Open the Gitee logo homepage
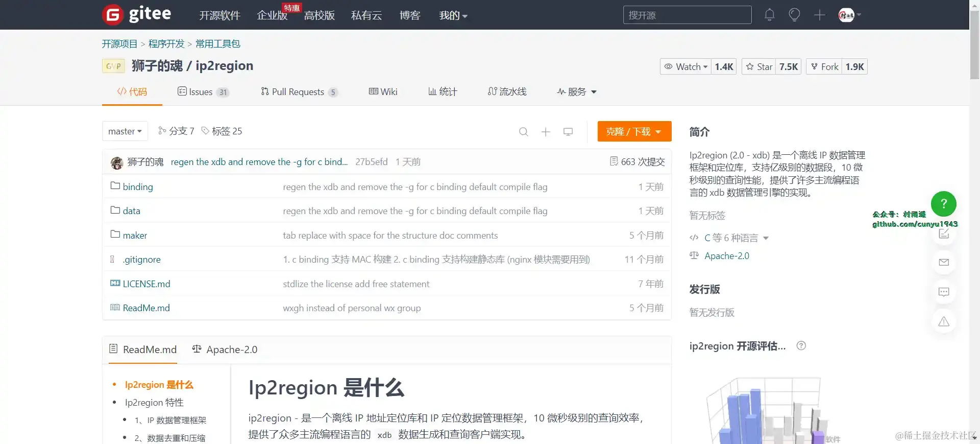This screenshot has width=980, height=444. coord(137,14)
